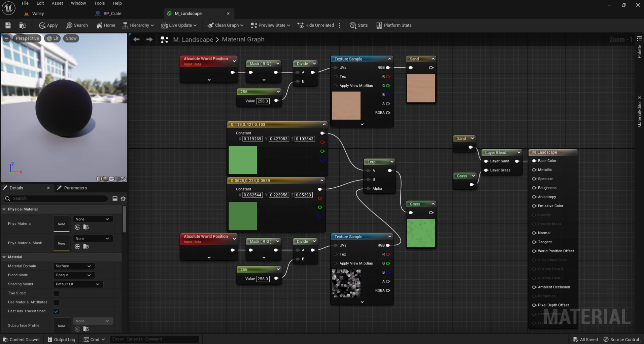Open the File menu
Image resolution: width=644 pixels, height=344 pixels.
(x=25, y=3)
